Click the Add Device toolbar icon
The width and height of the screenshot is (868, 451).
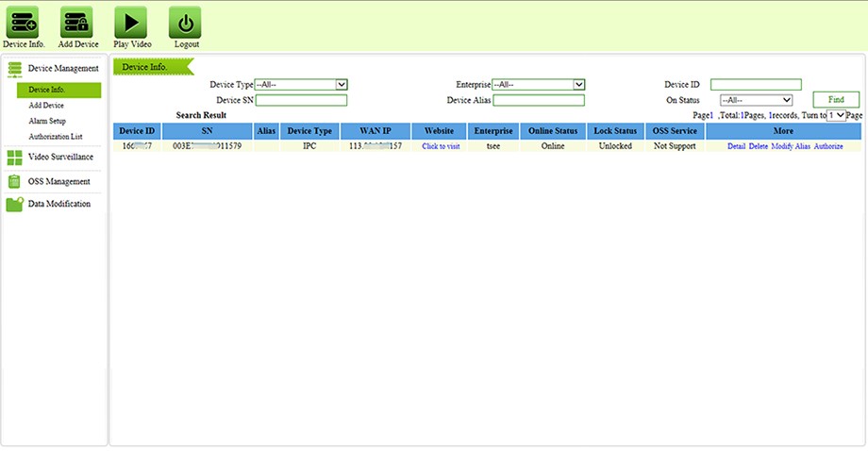tap(76, 22)
